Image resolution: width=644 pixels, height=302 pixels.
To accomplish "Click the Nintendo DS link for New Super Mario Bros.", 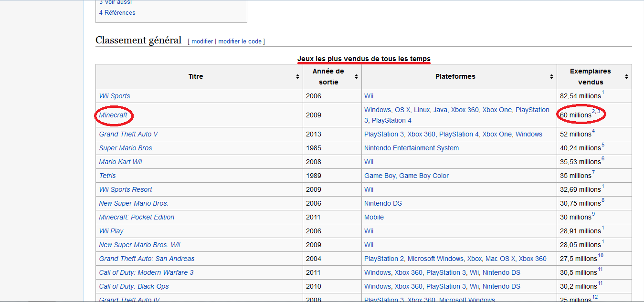I will pyautogui.click(x=383, y=203).
